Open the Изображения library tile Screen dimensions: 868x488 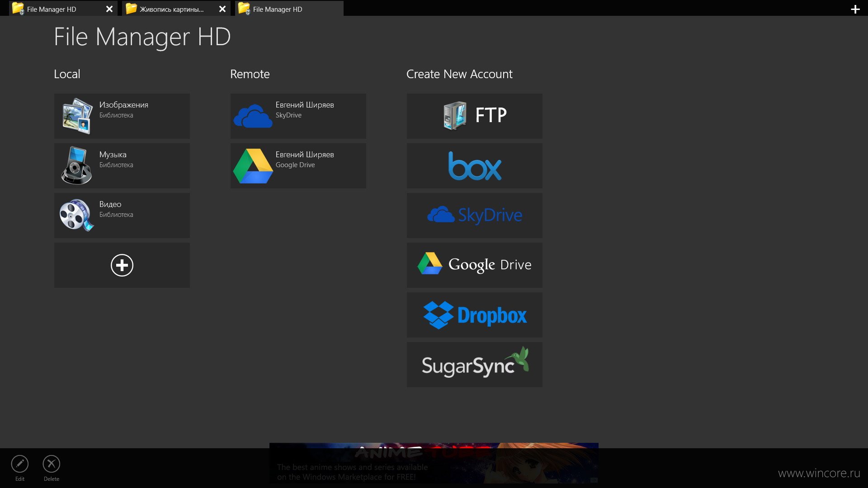coord(122,116)
